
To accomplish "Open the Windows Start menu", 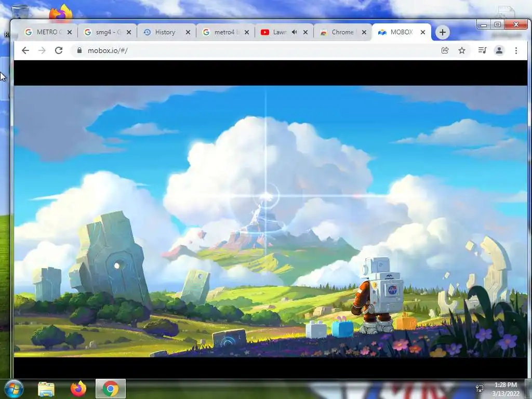I will (14, 389).
